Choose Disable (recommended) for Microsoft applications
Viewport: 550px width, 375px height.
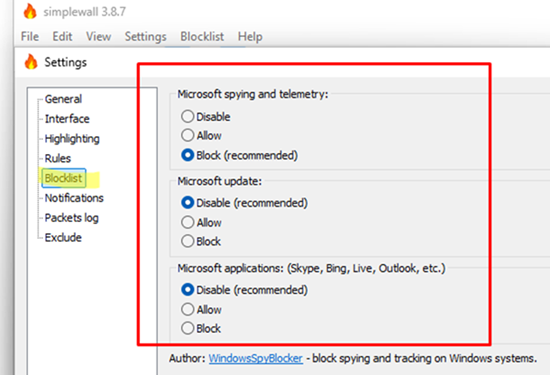(244, 290)
